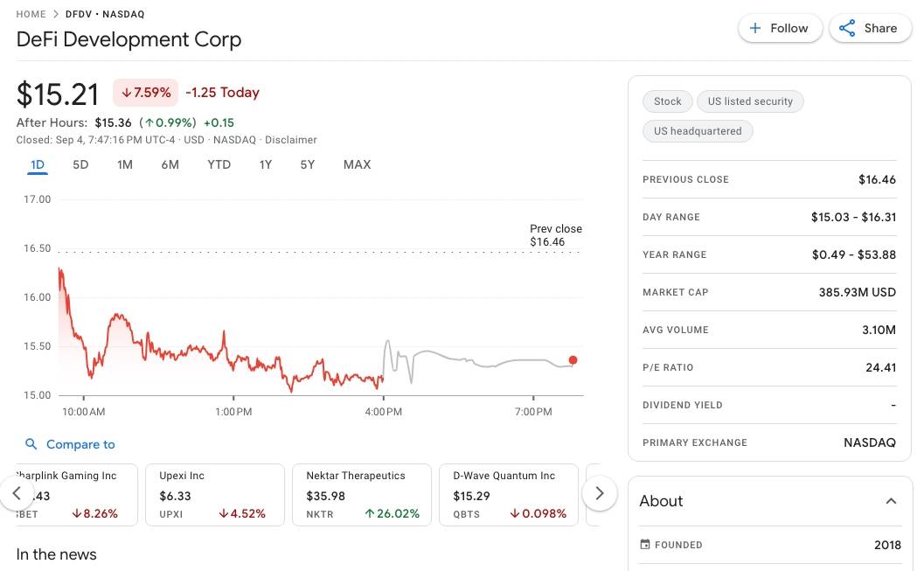The image size is (924, 571).
Task: Click the Stock tag chip
Action: [x=668, y=101]
